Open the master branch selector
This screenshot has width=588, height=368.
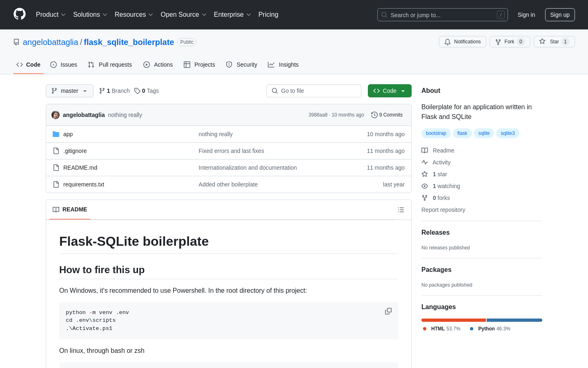[x=69, y=91]
